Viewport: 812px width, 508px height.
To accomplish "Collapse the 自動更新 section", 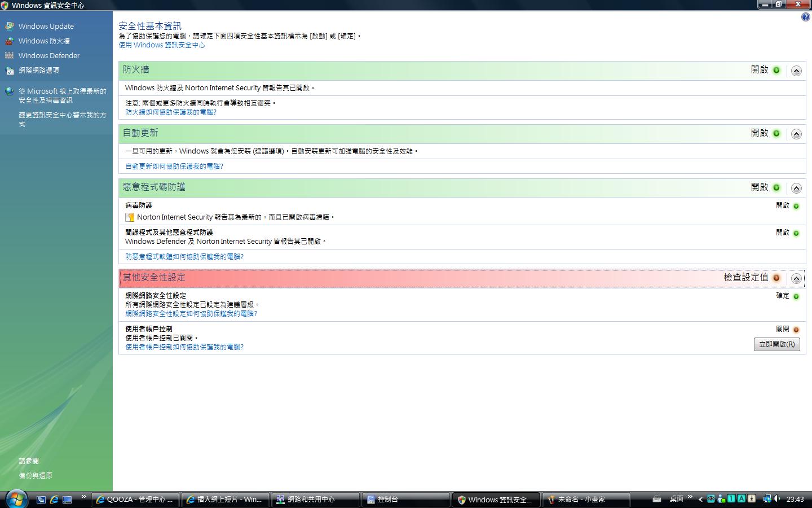I will [x=796, y=134].
